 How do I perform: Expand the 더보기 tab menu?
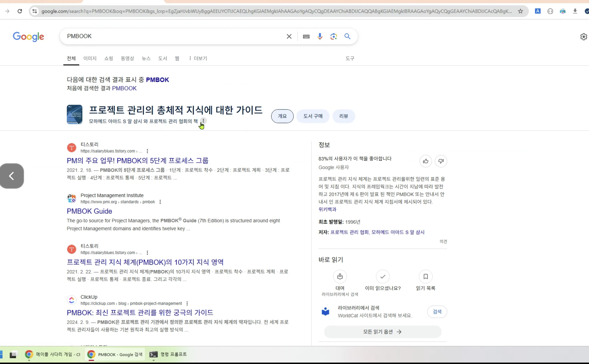[198, 58]
